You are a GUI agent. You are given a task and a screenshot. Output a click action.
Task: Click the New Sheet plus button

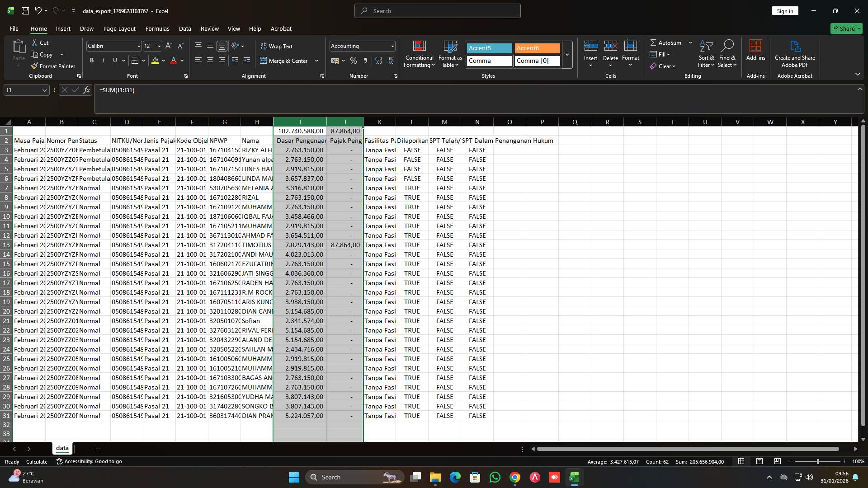tap(95, 448)
